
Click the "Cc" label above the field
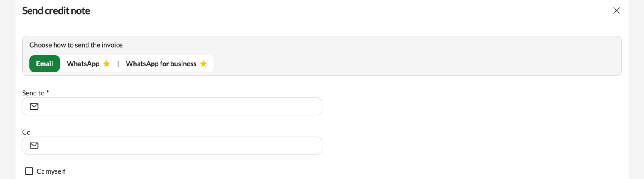coord(26,132)
